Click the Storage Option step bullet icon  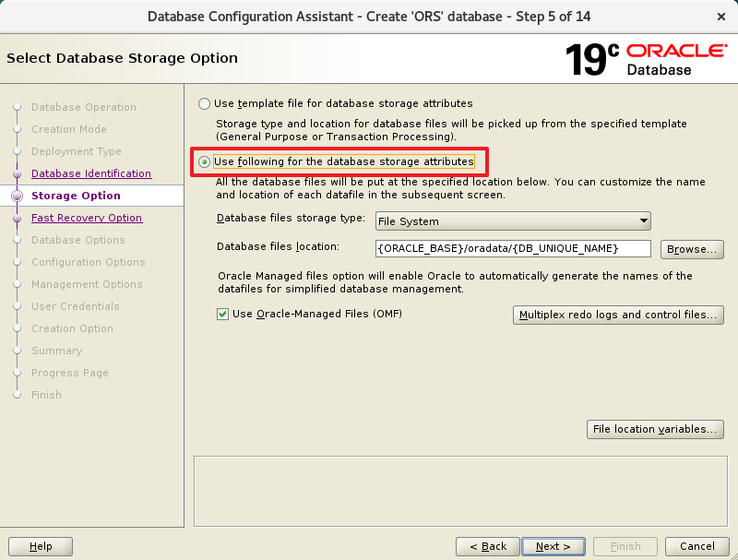tap(17, 196)
